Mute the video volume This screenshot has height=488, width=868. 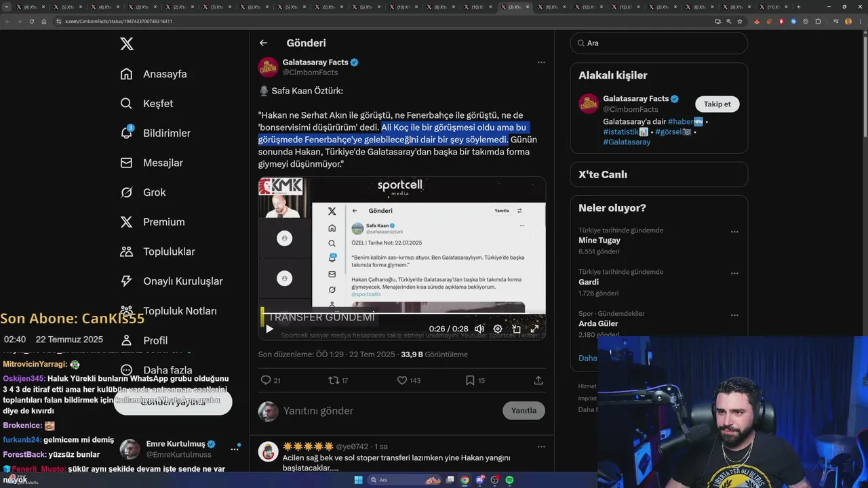[479, 329]
